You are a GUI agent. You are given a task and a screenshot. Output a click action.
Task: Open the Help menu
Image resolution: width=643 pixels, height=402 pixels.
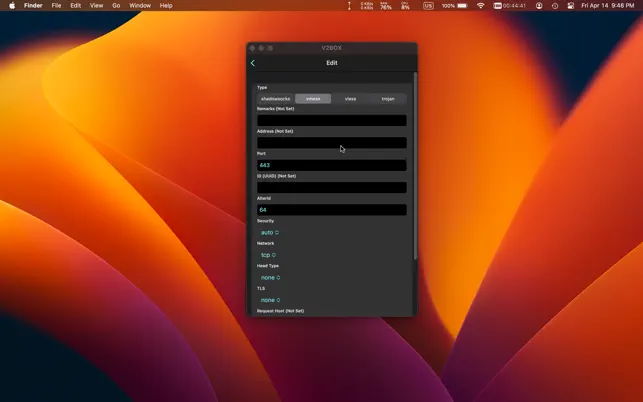[x=166, y=6]
